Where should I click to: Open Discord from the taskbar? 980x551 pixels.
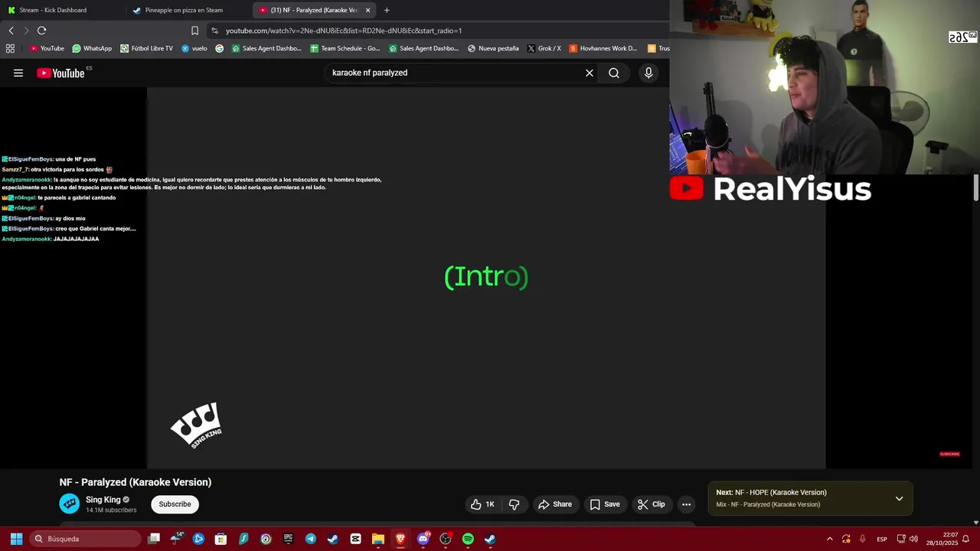423,539
